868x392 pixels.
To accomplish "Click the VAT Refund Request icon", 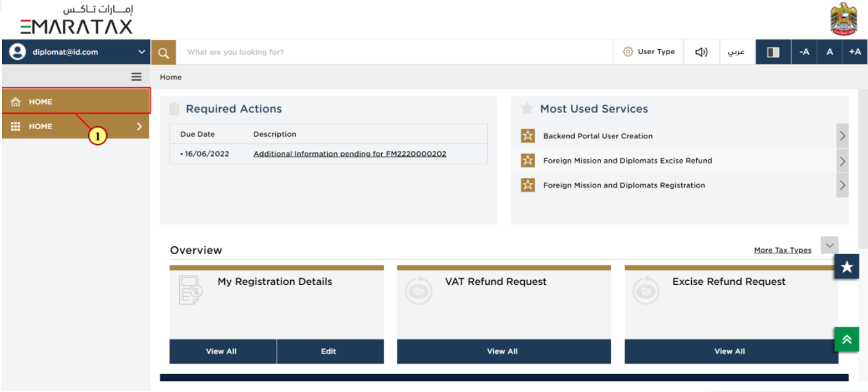I will pos(419,290).
